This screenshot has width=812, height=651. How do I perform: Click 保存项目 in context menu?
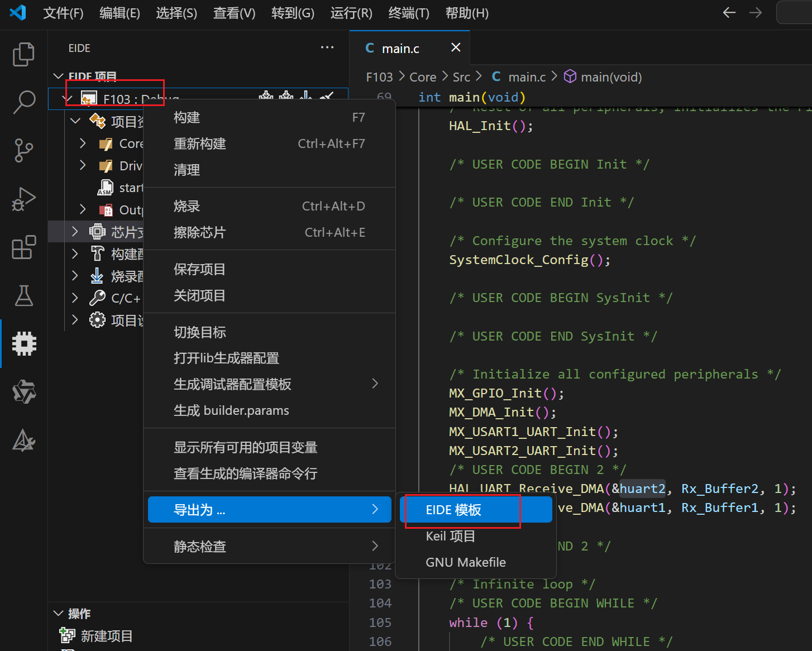click(269, 269)
